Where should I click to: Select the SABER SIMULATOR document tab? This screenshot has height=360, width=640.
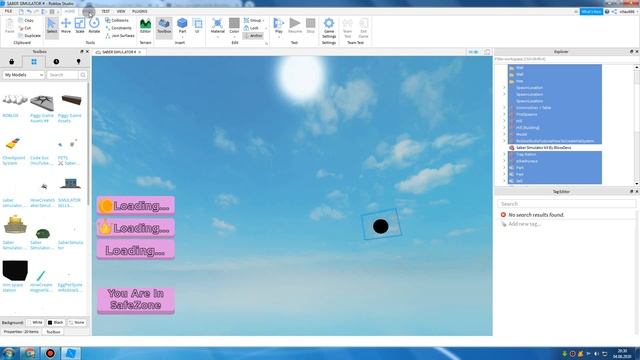(118, 52)
